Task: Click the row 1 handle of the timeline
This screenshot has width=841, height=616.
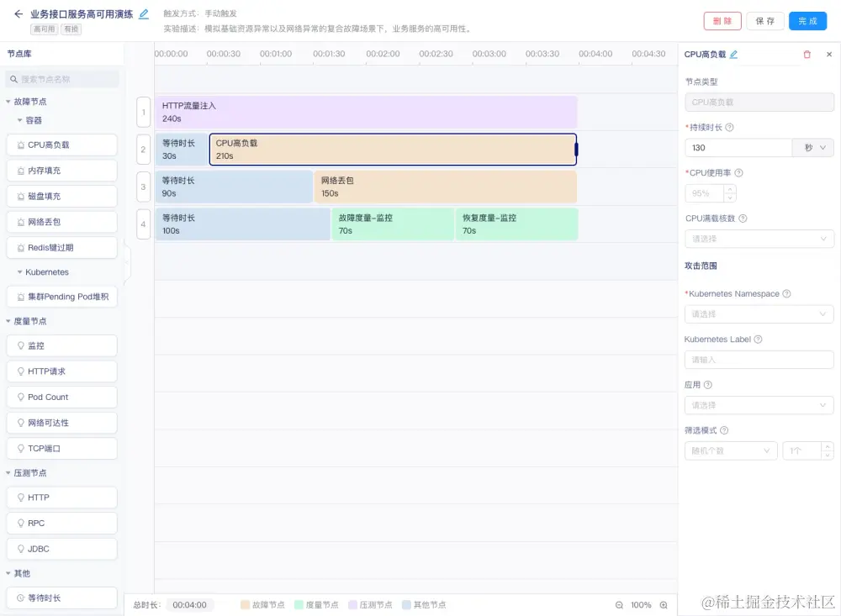Action: pos(143,112)
